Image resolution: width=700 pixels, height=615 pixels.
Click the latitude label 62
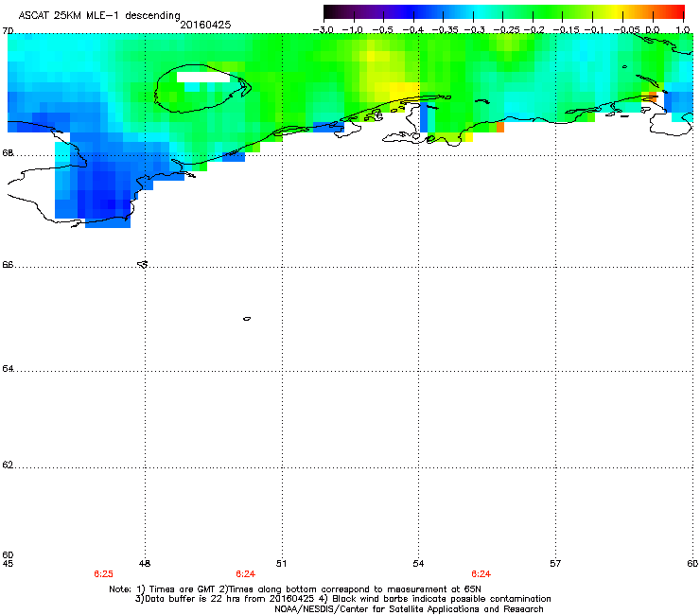tap(8, 465)
